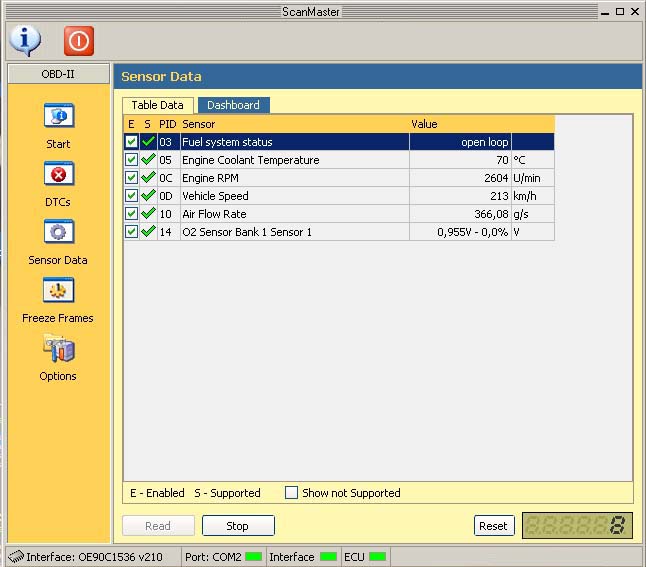This screenshot has height=567, width=646.
Task: Open the Start icon in sidebar
Action: (x=59, y=116)
